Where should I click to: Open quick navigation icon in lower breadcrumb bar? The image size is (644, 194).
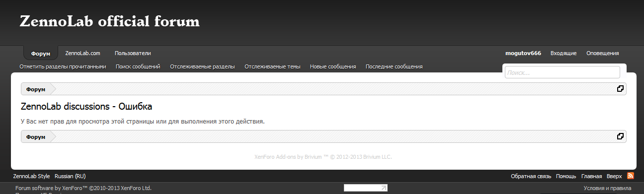(620, 136)
